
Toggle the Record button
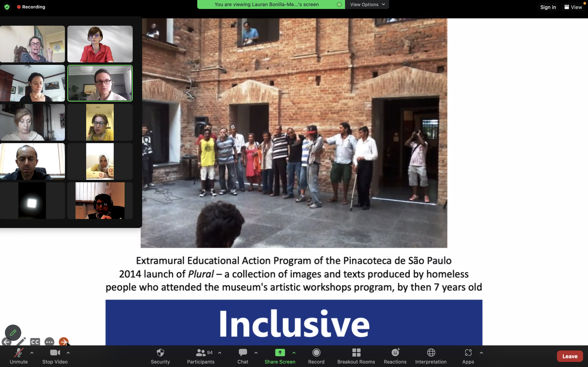316,356
